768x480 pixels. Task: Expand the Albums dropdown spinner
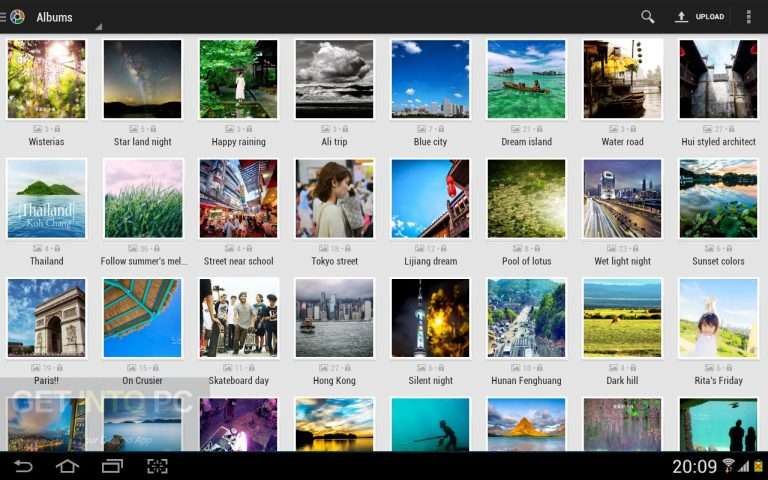pyautogui.click(x=69, y=18)
